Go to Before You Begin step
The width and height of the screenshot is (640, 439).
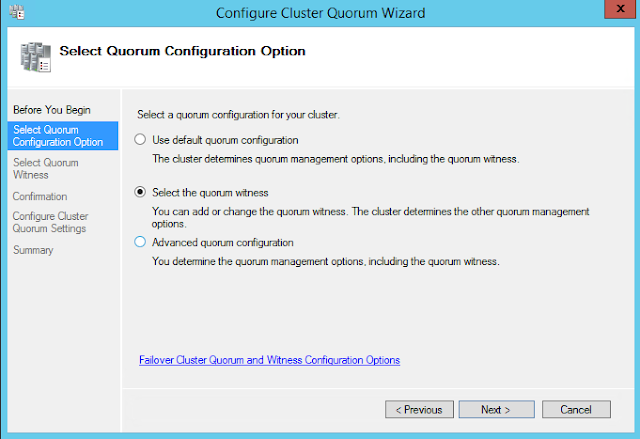pyautogui.click(x=52, y=110)
